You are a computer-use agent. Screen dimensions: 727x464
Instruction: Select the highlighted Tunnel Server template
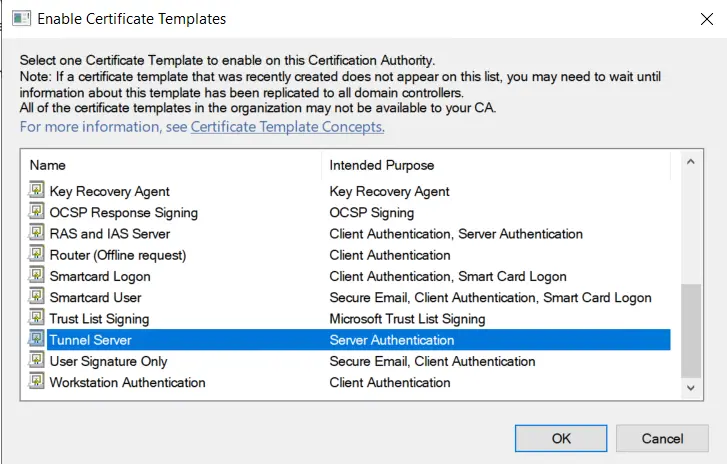point(90,340)
